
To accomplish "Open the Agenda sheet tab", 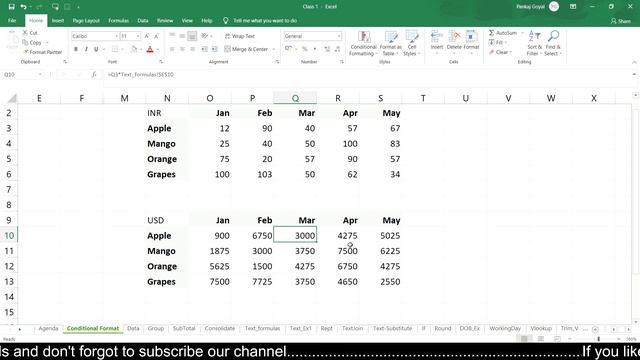I will 48,329.
